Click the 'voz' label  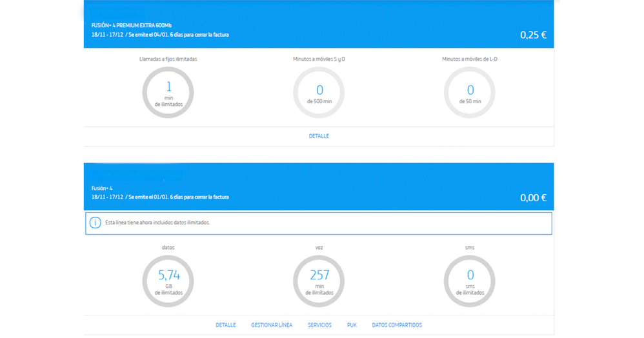pos(319,248)
